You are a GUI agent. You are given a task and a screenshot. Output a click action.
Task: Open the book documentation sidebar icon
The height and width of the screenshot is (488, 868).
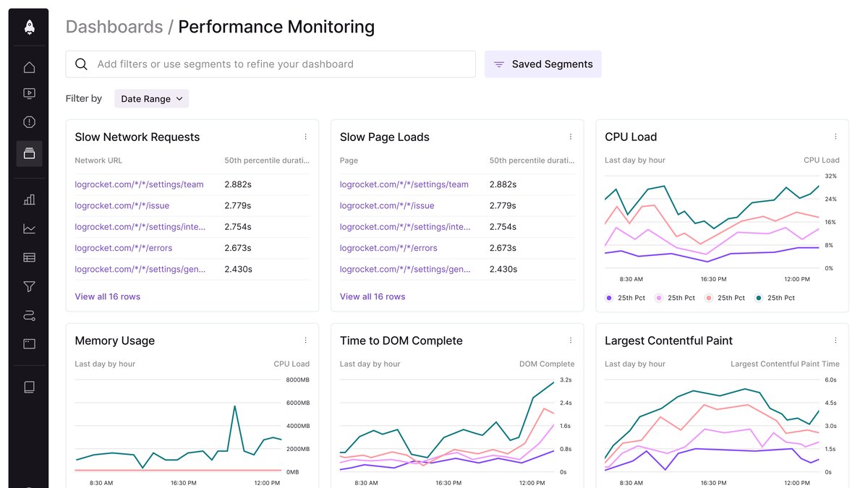(x=29, y=388)
